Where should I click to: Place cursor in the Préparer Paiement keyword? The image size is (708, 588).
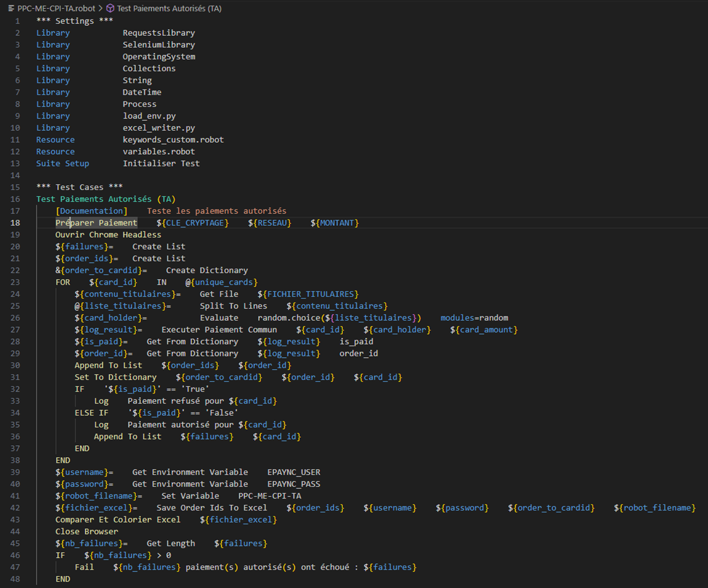[96, 223]
